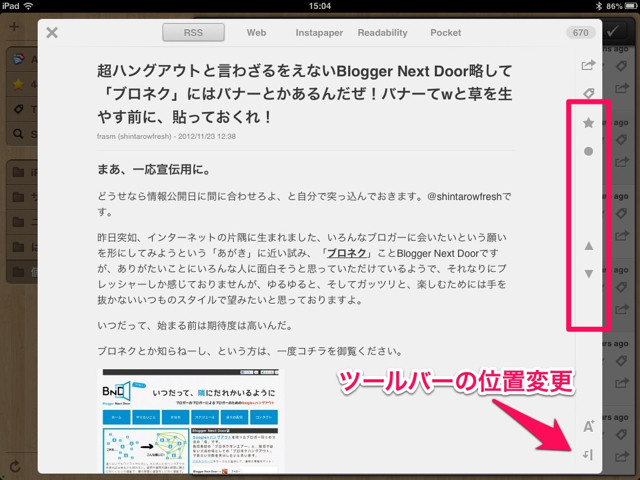
Task: Tap the 670 unread count badge
Action: tap(580, 33)
